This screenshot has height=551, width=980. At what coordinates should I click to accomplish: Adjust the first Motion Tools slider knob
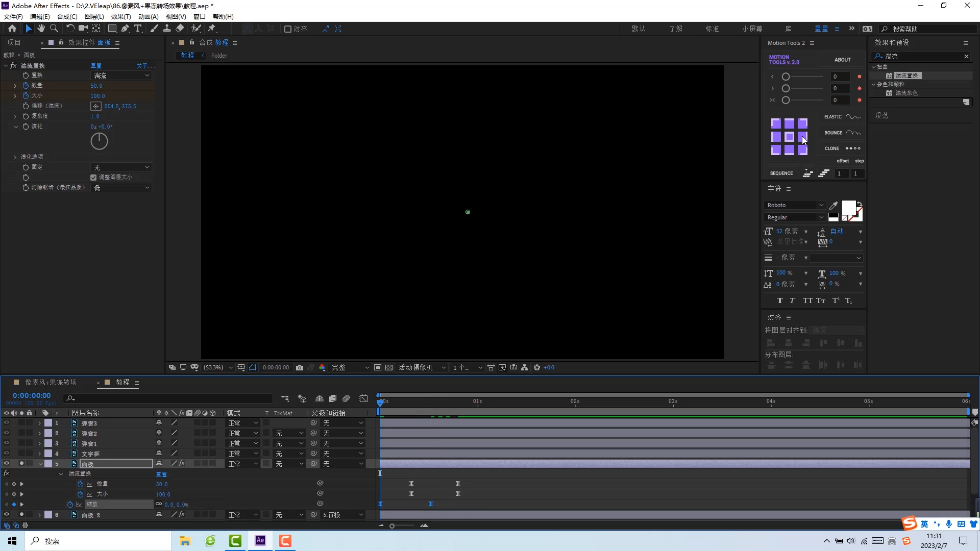(786, 77)
